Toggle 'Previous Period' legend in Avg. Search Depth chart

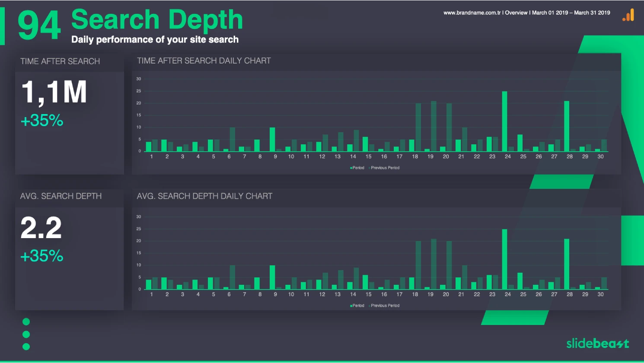[384, 306]
